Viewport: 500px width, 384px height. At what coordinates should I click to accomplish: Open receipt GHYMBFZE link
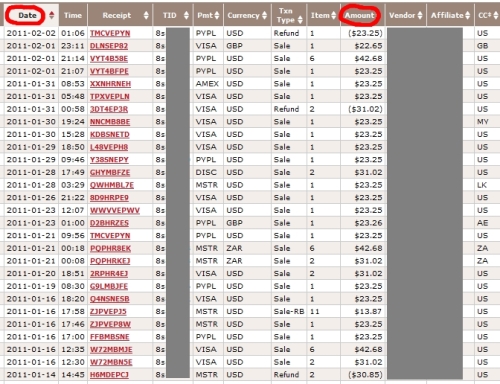click(x=110, y=173)
